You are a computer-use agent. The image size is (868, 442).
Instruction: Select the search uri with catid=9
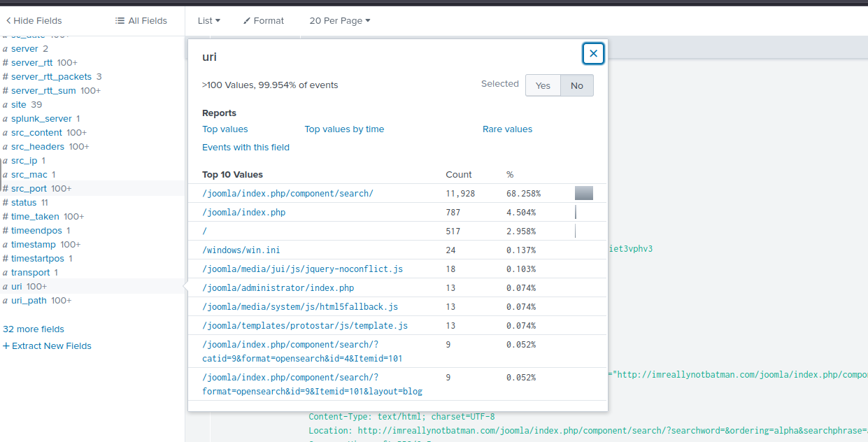pos(302,351)
